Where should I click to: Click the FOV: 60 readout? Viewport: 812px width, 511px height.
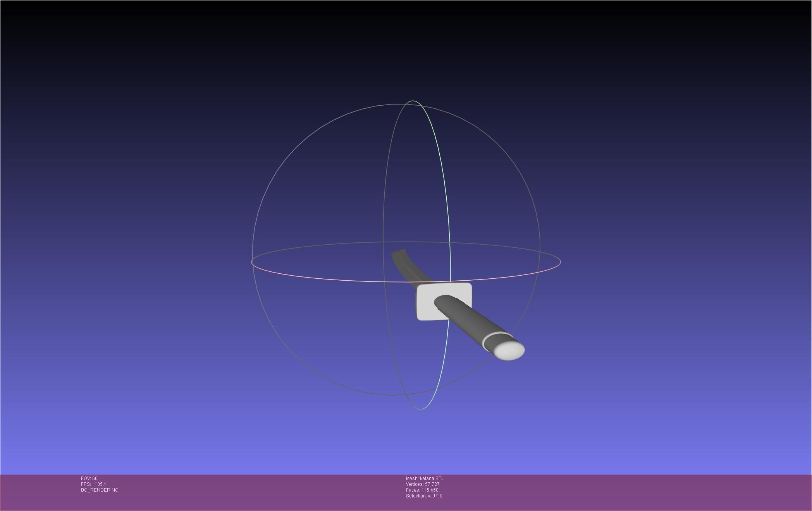click(89, 478)
